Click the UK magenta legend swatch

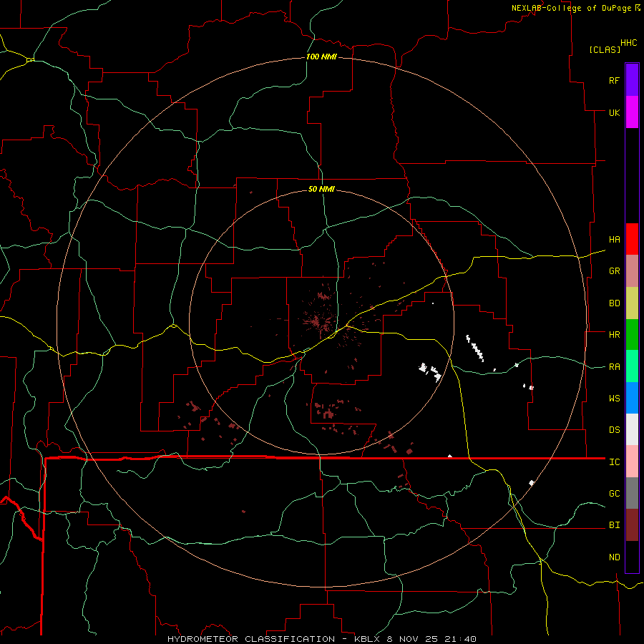click(x=632, y=112)
